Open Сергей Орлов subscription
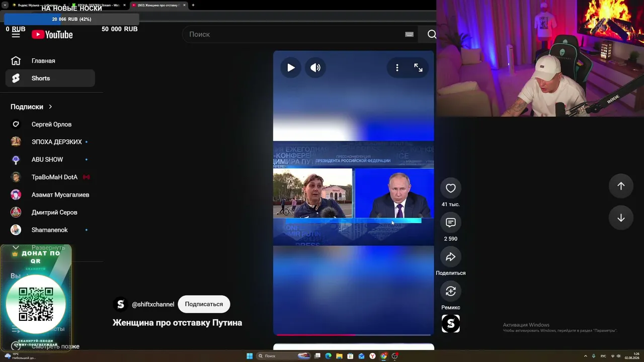 [x=50, y=124]
